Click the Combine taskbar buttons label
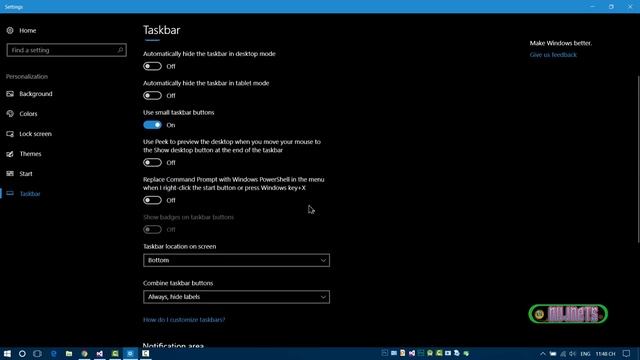This screenshot has width=640, height=360. [x=178, y=283]
